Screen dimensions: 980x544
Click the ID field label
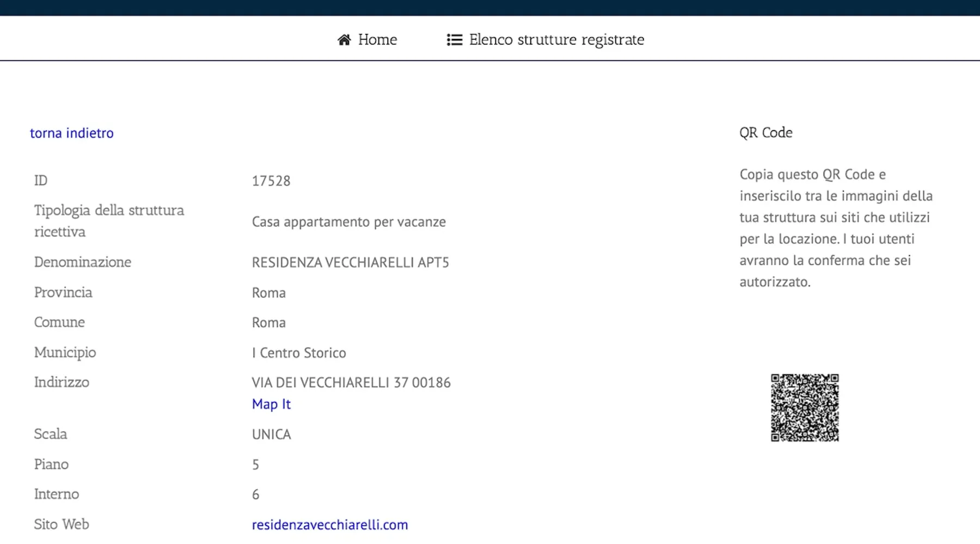click(41, 181)
